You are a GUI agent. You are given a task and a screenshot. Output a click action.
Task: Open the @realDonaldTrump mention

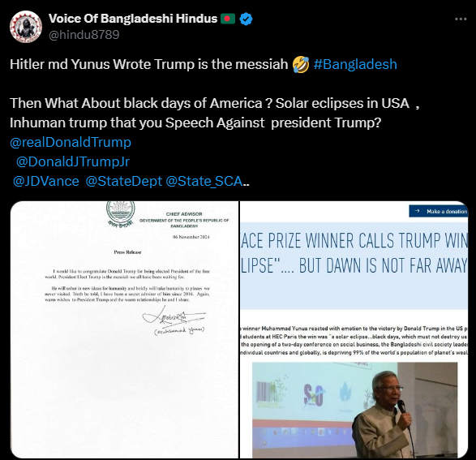click(71, 143)
